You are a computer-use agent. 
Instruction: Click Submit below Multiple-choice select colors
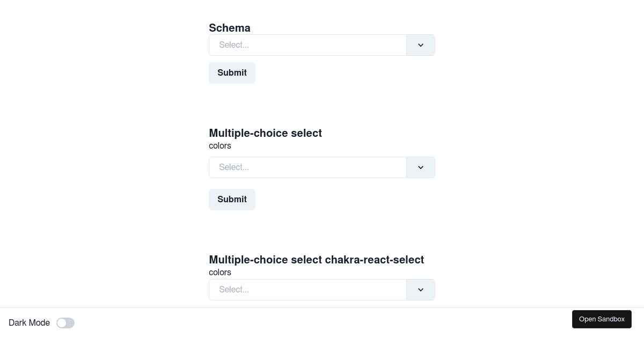[x=232, y=200]
